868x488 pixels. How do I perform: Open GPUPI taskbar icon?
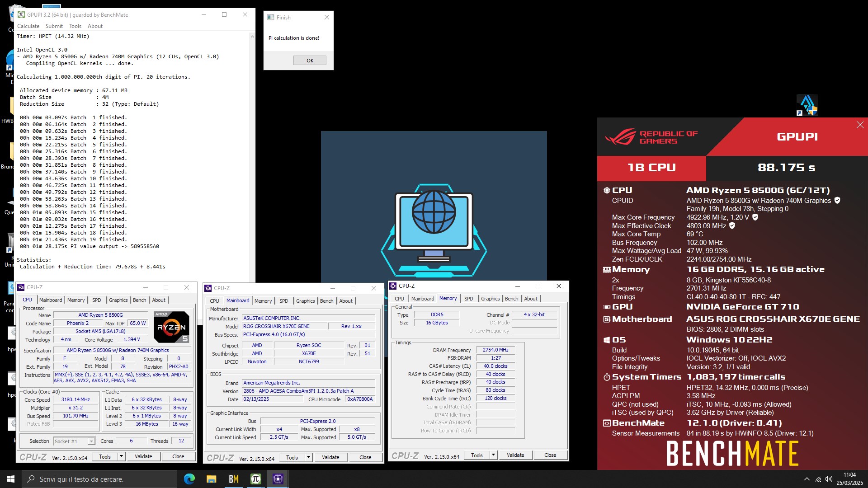point(255,479)
